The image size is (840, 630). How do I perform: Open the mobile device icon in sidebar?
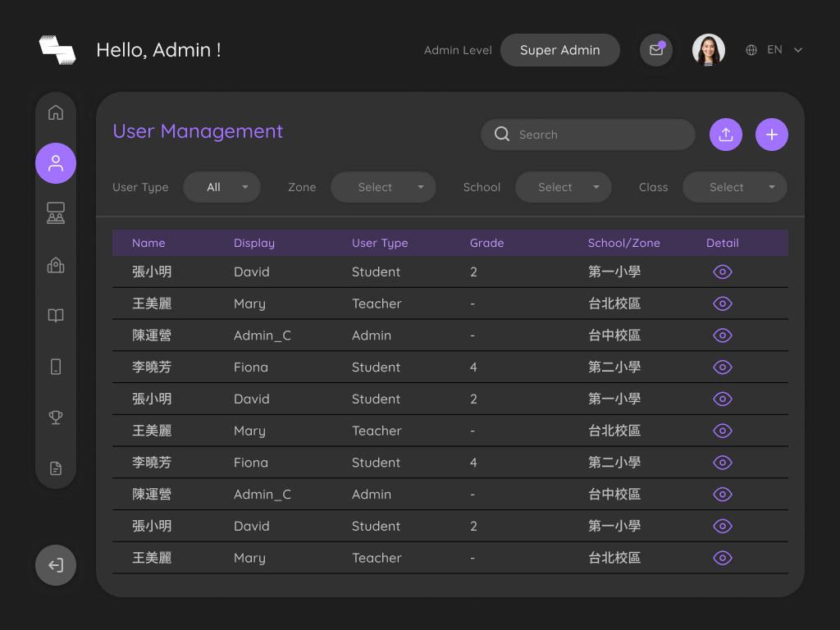56,367
